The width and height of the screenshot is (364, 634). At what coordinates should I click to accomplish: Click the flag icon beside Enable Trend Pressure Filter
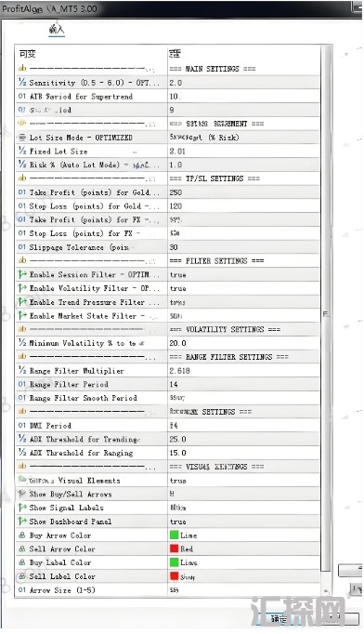coord(22,301)
